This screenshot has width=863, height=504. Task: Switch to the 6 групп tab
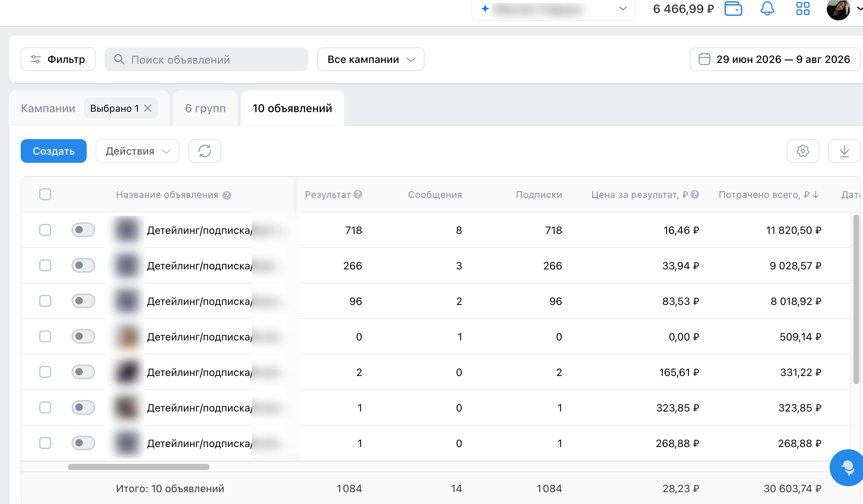coord(206,108)
